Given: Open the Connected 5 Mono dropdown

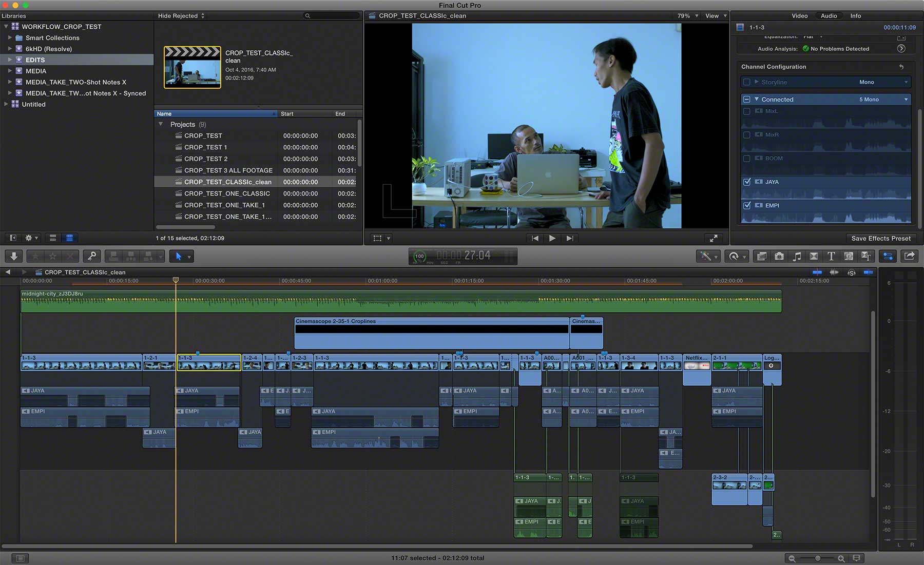Looking at the screenshot, I should point(883,100).
